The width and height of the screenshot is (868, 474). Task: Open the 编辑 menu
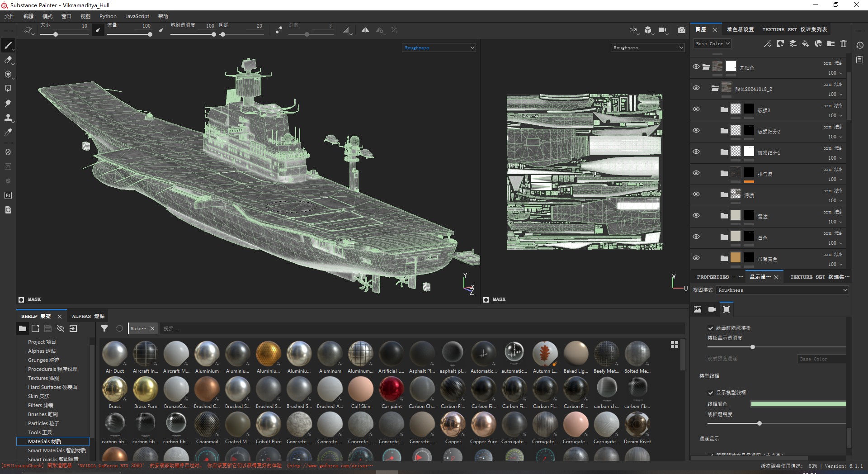tap(28, 16)
